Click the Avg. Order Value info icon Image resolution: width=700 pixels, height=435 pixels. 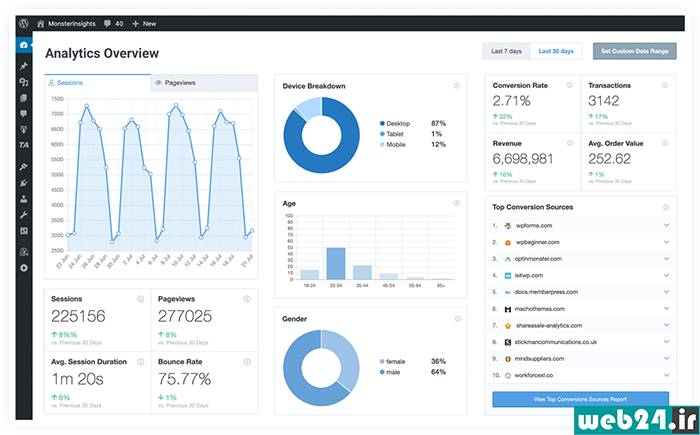point(665,143)
